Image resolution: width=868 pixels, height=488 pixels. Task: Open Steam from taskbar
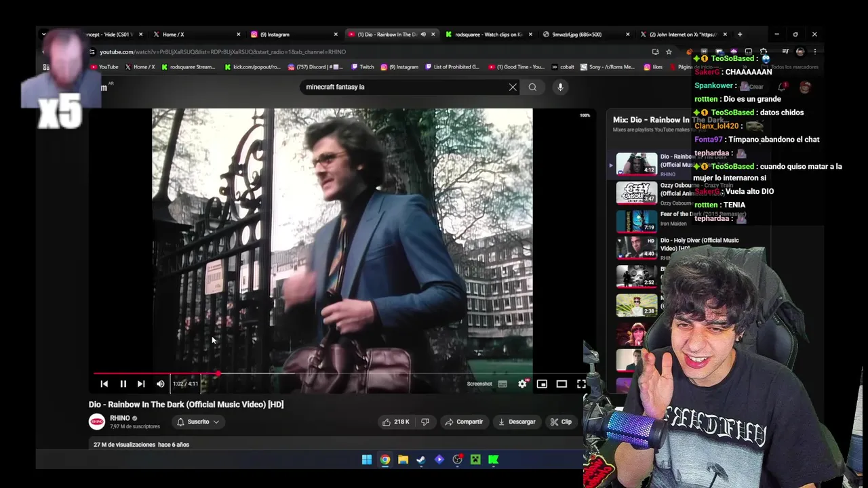pyautogui.click(x=421, y=460)
